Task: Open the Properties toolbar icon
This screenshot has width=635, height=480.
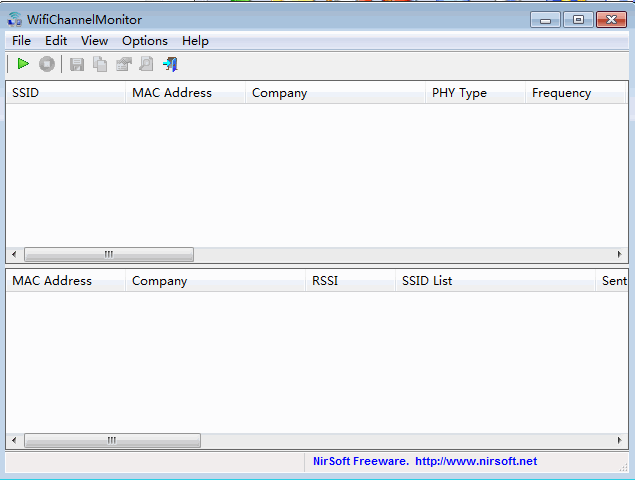Action: [x=124, y=64]
